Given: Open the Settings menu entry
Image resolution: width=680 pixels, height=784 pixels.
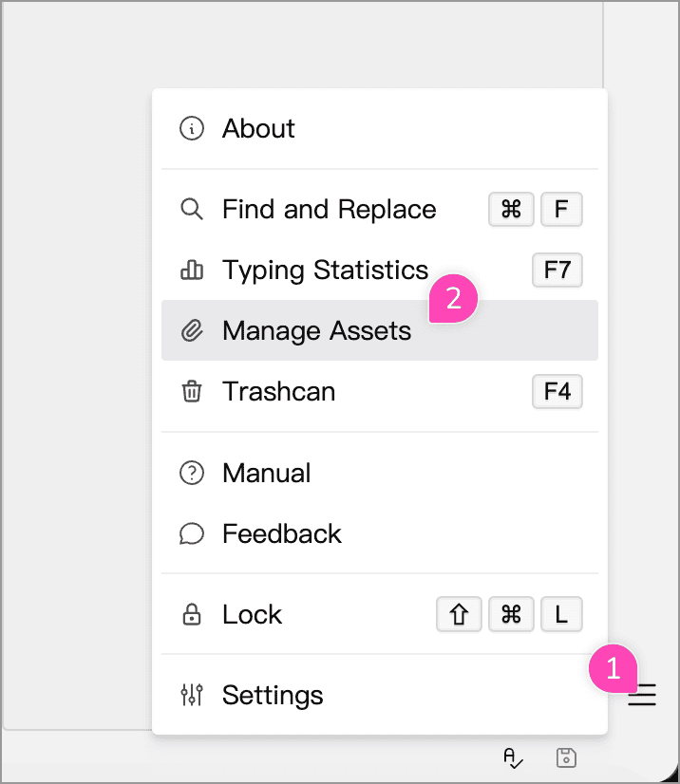Looking at the screenshot, I should pyautogui.click(x=273, y=696).
